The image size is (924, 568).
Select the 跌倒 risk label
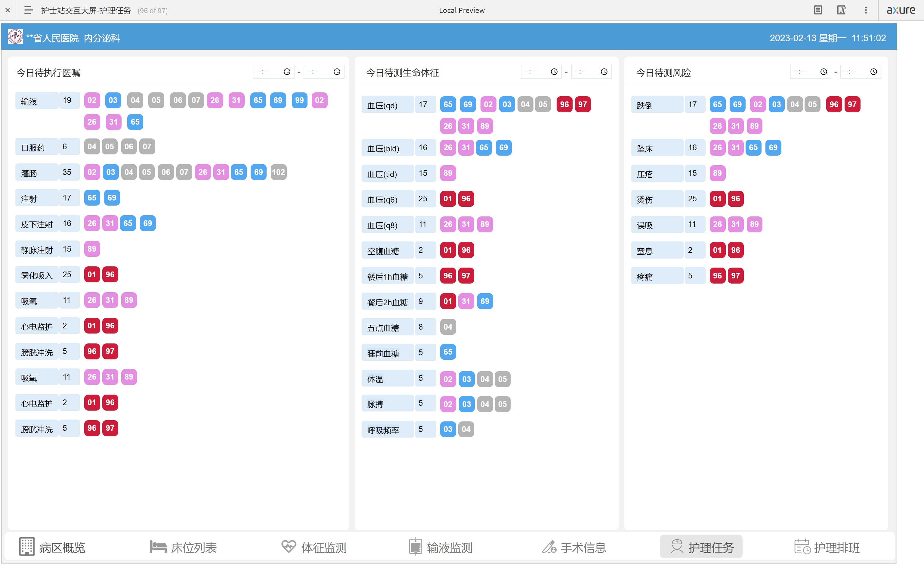[657, 105]
